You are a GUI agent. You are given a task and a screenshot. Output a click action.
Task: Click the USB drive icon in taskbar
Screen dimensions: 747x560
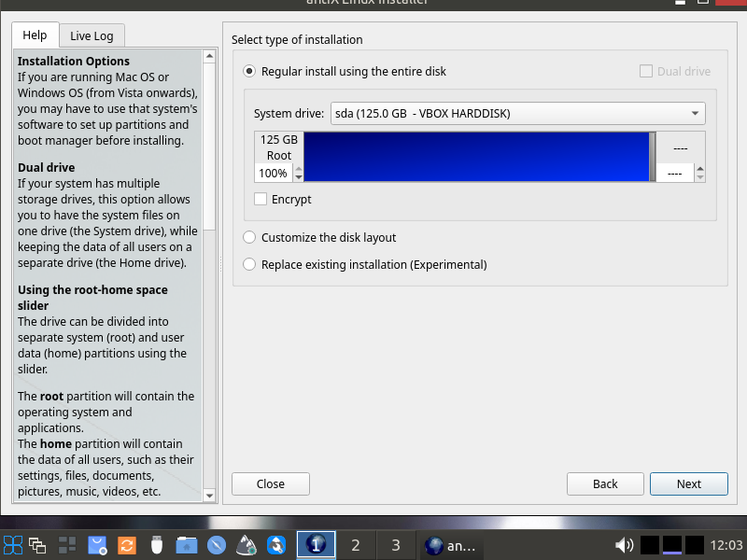(x=157, y=545)
